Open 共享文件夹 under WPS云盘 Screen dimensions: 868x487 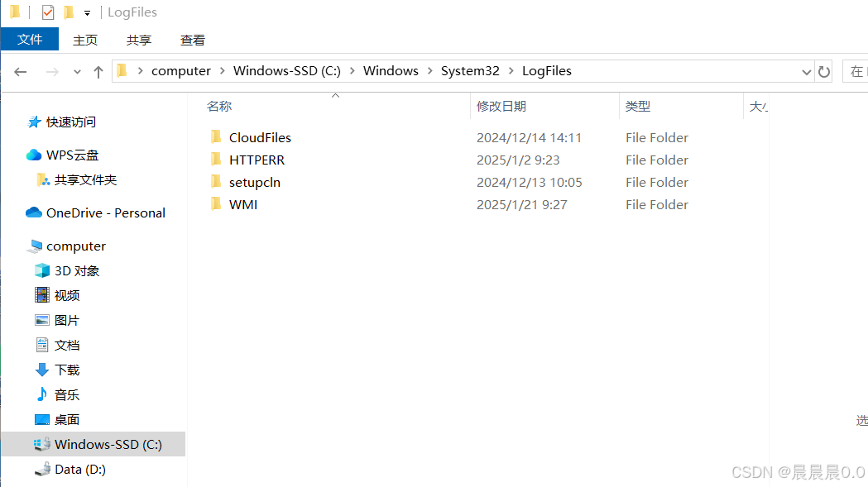click(x=85, y=180)
